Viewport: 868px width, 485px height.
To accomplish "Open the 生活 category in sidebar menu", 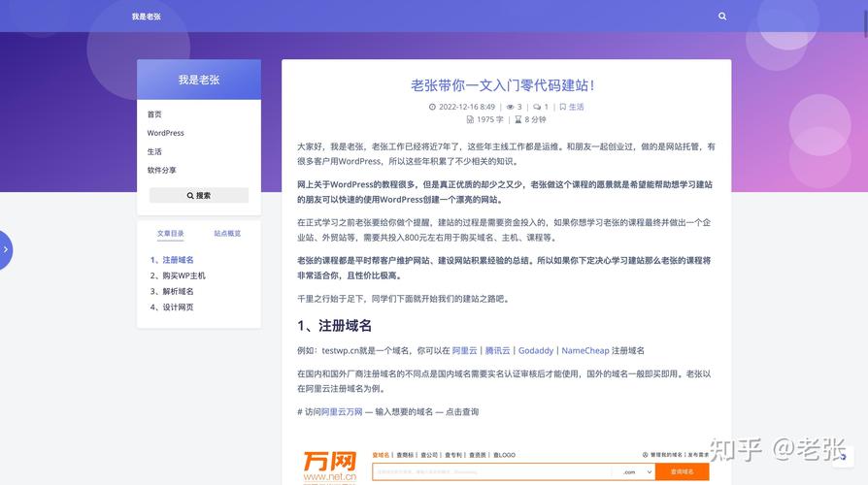I will pyautogui.click(x=154, y=151).
